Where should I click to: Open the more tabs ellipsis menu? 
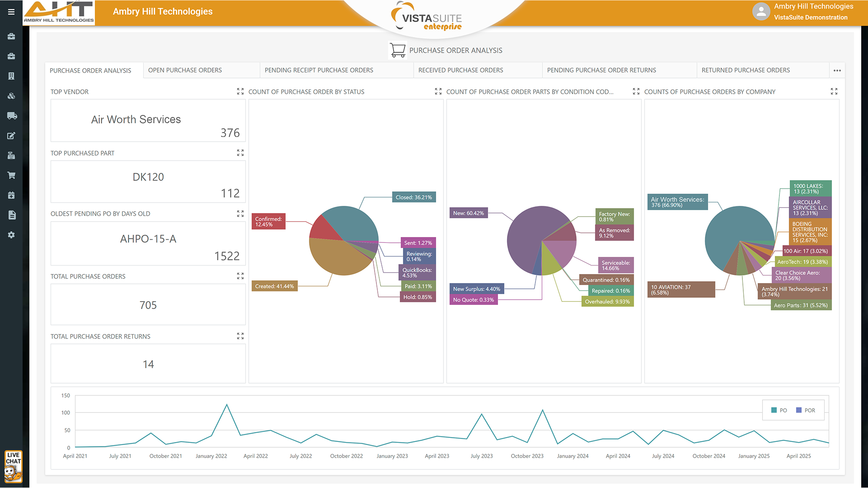coord(837,70)
